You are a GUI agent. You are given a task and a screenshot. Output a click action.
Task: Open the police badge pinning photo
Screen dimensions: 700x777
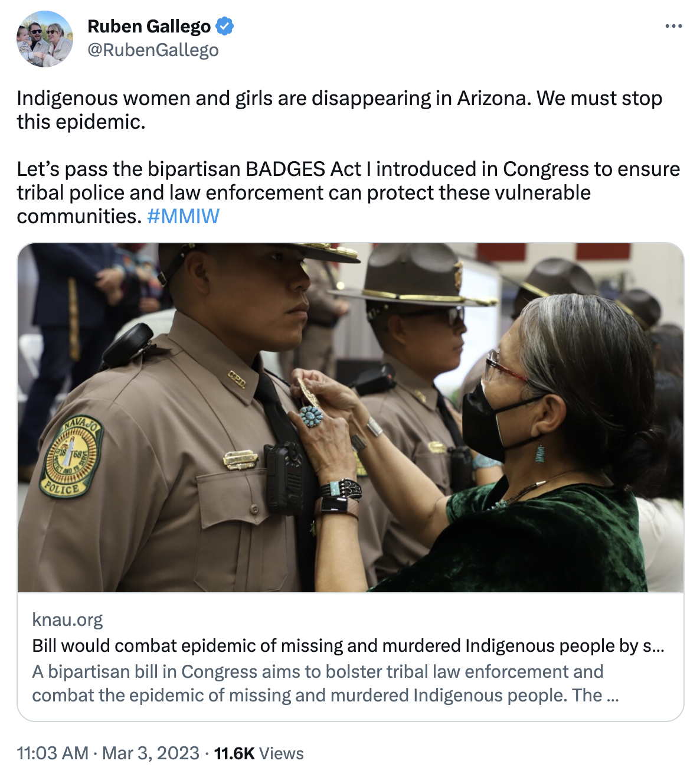tap(351, 417)
